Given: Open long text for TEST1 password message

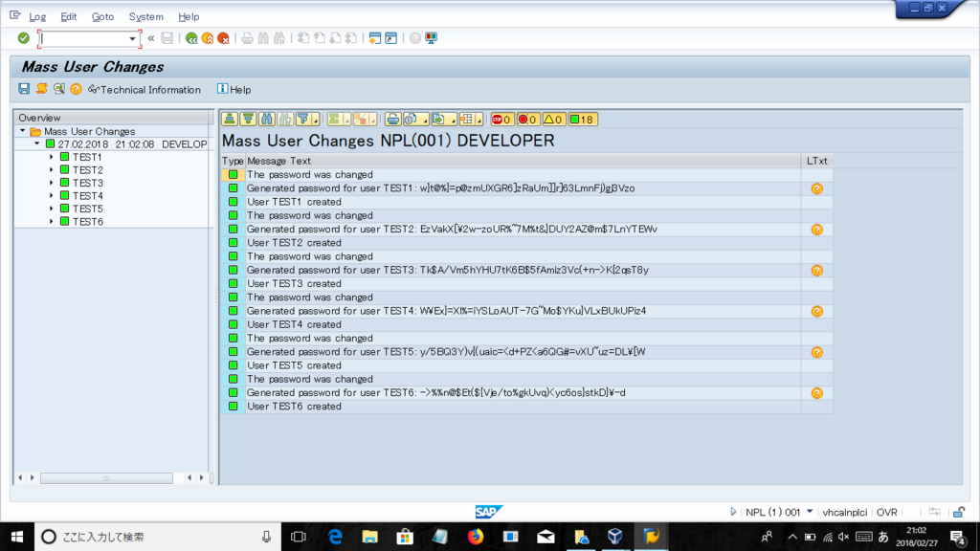Looking at the screenshot, I should (x=817, y=188).
